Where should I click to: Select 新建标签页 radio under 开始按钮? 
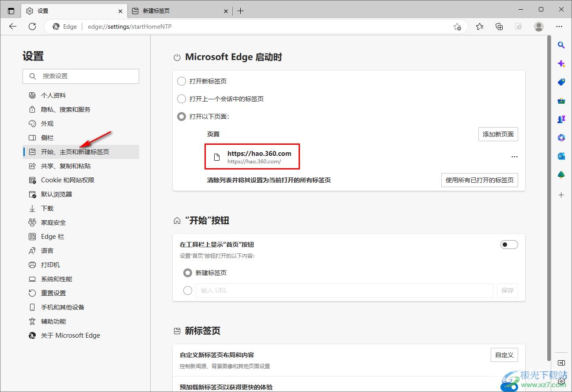coord(188,273)
